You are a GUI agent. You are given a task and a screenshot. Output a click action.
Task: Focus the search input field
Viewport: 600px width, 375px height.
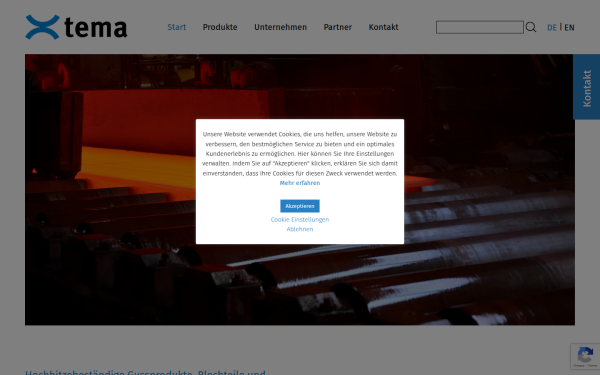tap(480, 27)
